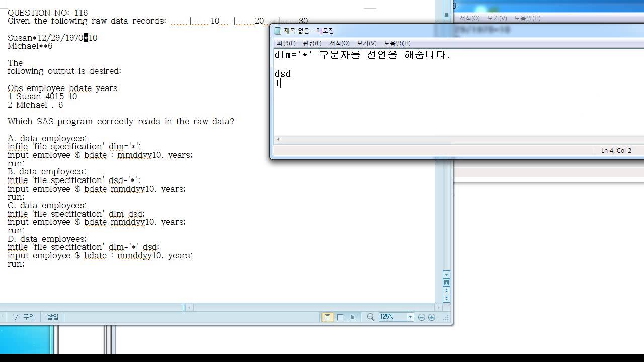
Task: Click the 1/1 구역 section indicator
Action: [x=24, y=317]
